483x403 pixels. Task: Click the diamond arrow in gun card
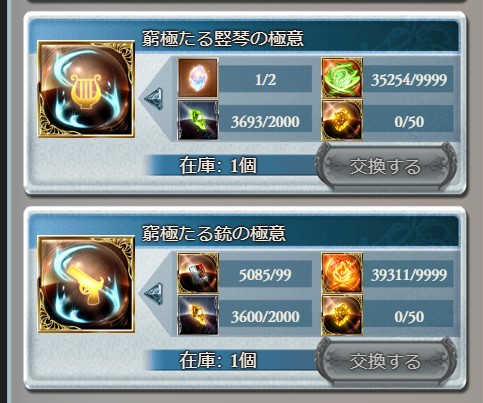(x=154, y=294)
